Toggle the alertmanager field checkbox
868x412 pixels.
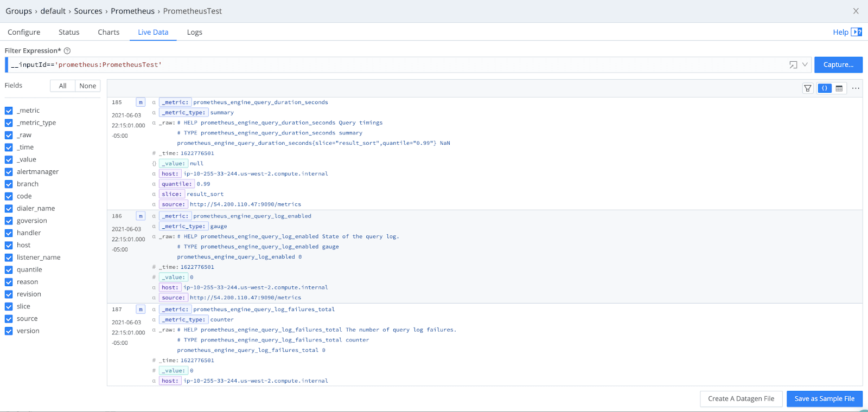pyautogui.click(x=9, y=172)
